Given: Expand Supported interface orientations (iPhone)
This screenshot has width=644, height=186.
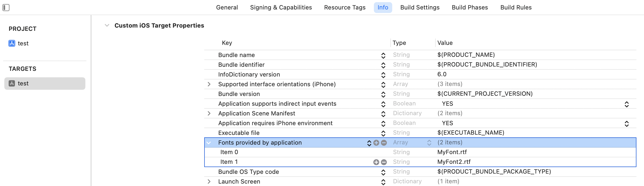Looking at the screenshot, I should click(x=209, y=84).
